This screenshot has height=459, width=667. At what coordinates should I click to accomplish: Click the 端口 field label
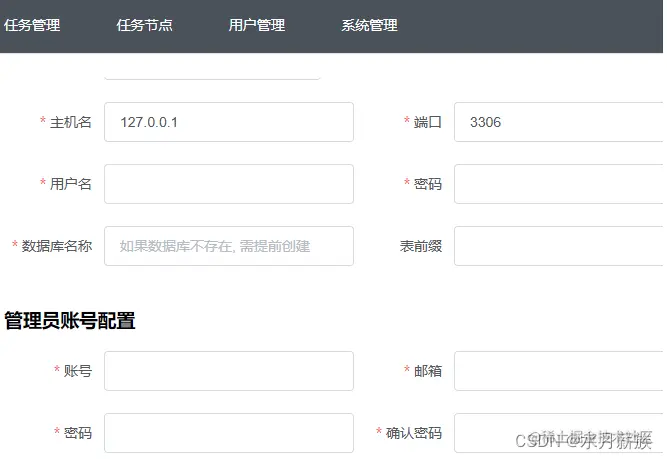click(428, 123)
